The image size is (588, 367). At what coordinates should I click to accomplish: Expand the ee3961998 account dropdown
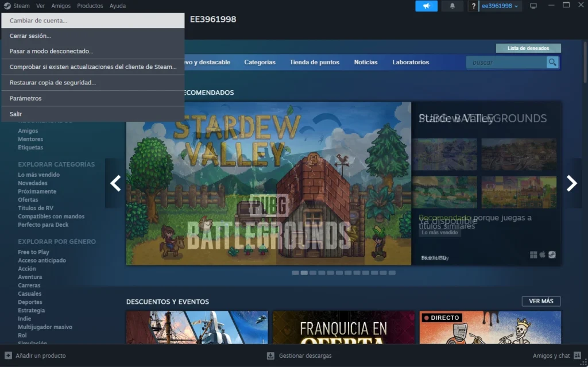pos(500,6)
